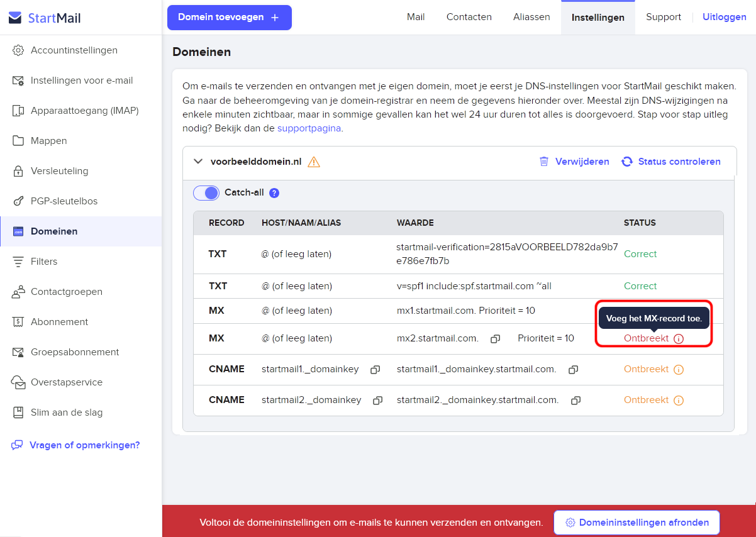Viewport: 756px width, 537px height.
Task: Click Correct status of startmail-verification record
Action: 640,254
